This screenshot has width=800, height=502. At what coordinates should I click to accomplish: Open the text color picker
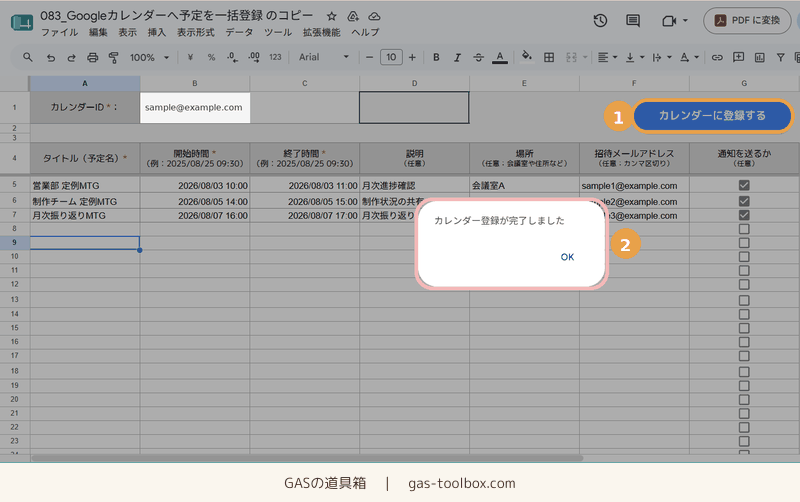(499, 57)
